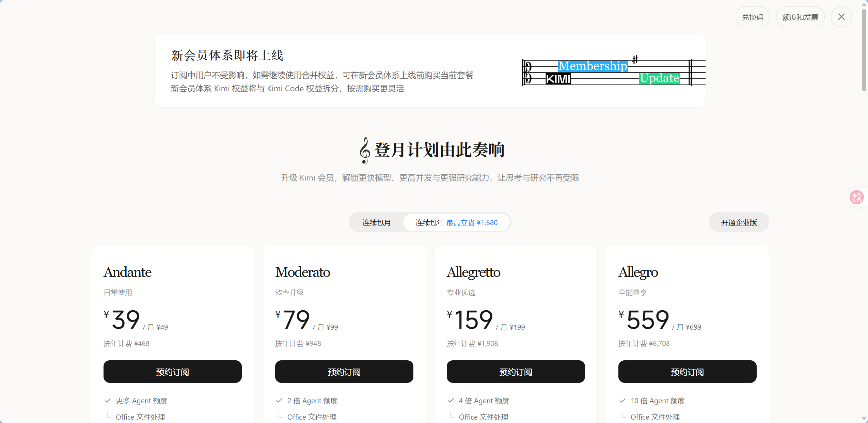Click the 效率升级 subtitle under Moderato

[289, 292]
